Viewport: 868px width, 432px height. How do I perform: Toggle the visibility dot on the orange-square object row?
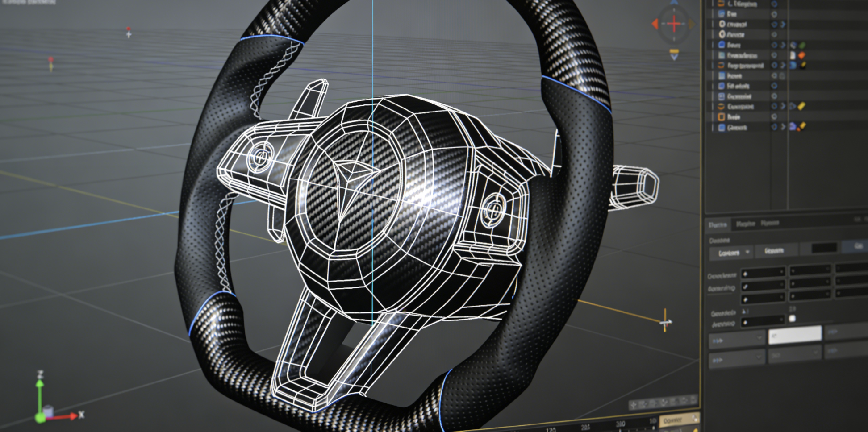coord(774,117)
